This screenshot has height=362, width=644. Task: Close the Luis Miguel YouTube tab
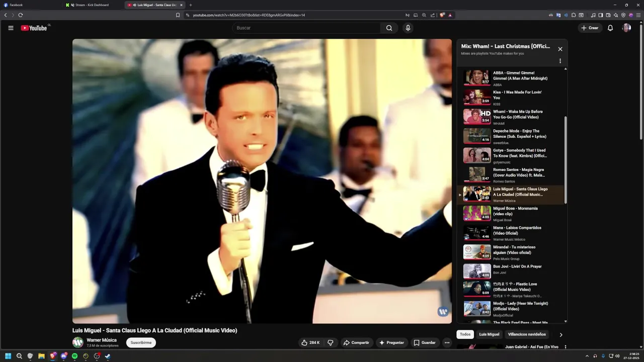point(181,5)
